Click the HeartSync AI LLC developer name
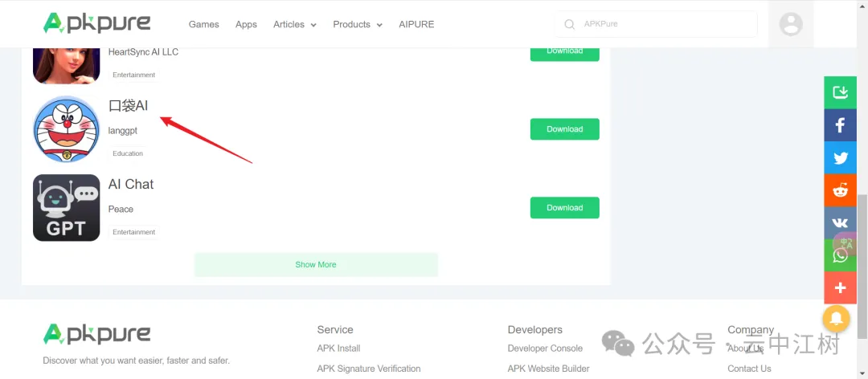 (x=143, y=52)
